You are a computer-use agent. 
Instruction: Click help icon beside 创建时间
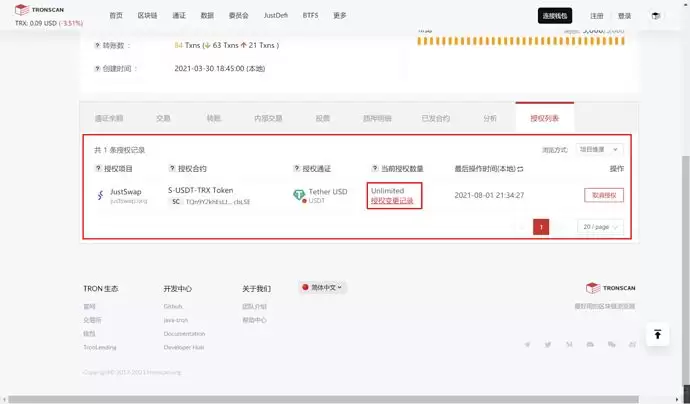[97, 69]
